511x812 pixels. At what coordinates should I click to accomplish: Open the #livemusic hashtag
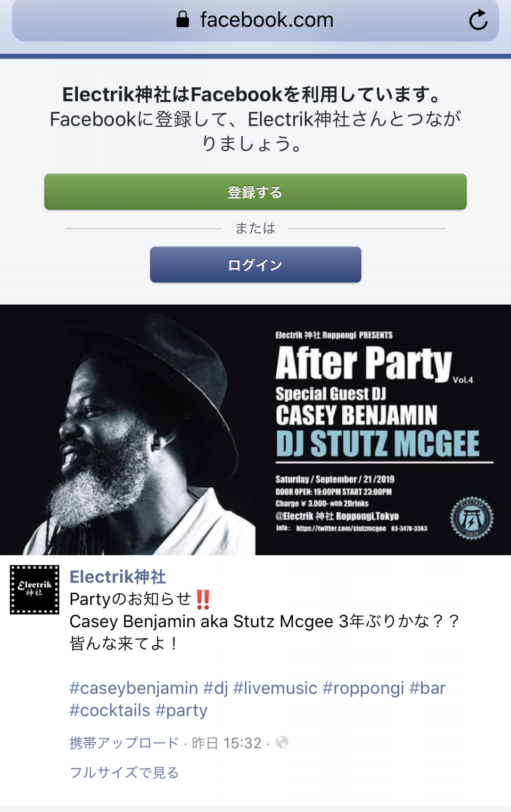[275, 688]
